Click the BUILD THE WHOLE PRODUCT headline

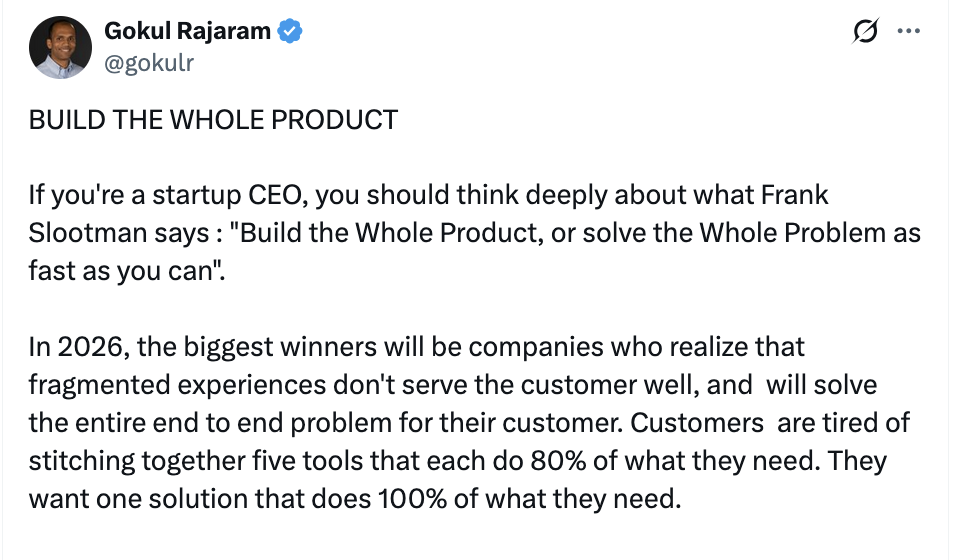point(213,121)
